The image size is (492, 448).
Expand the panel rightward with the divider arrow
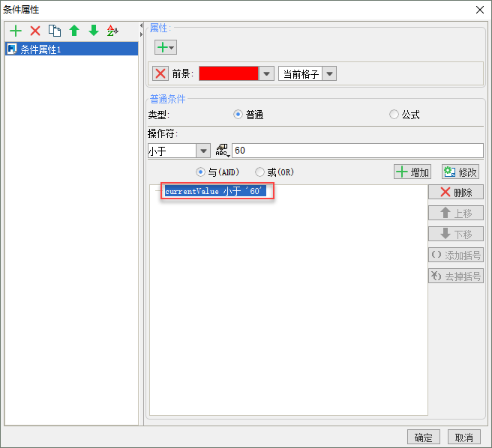point(141,34)
